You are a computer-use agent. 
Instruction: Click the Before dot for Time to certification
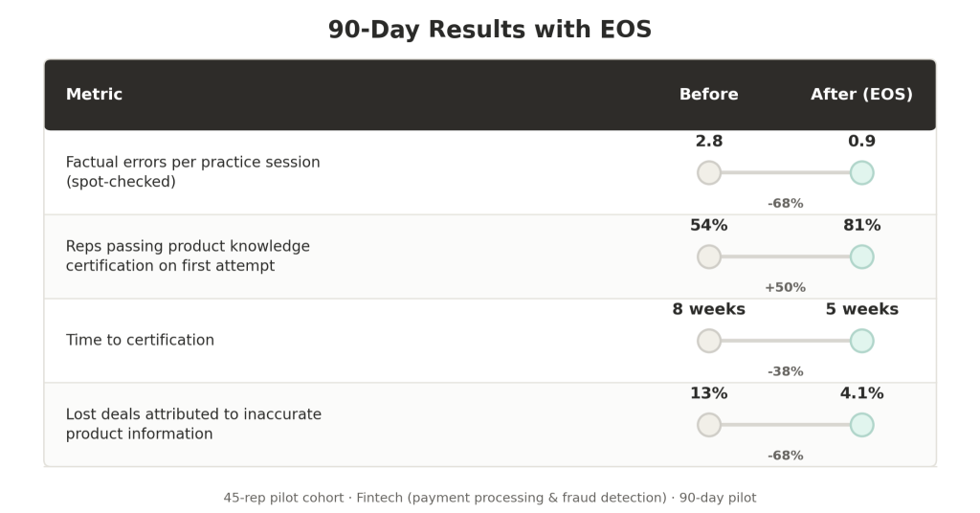709,341
